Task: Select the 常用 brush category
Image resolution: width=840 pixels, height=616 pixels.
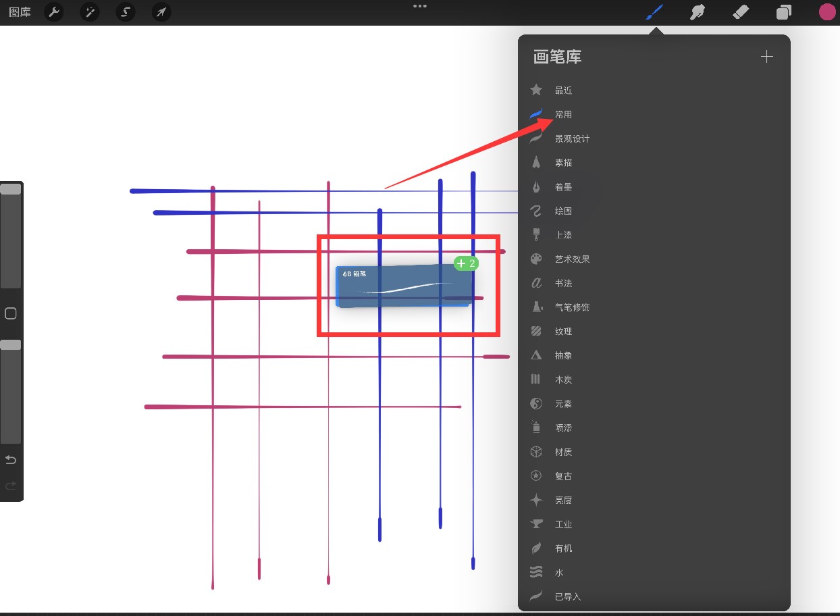Action: click(563, 115)
